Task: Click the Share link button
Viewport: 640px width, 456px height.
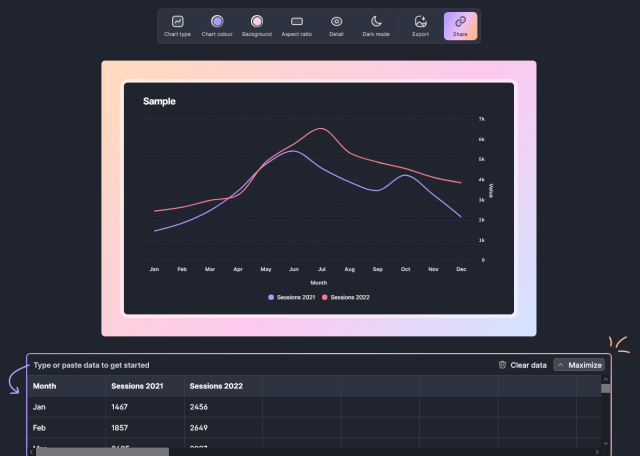Action: (460, 26)
